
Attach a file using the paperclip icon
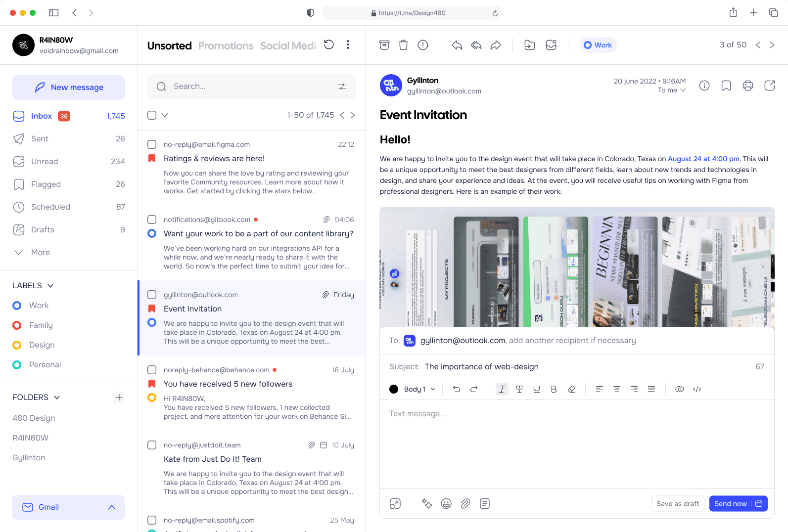click(x=465, y=503)
